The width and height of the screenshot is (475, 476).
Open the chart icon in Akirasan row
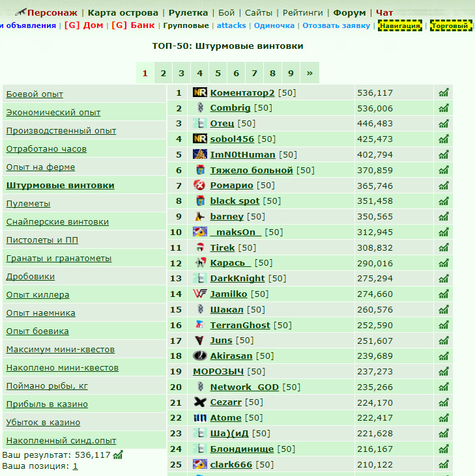pyautogui.click(x=444, y=356)
